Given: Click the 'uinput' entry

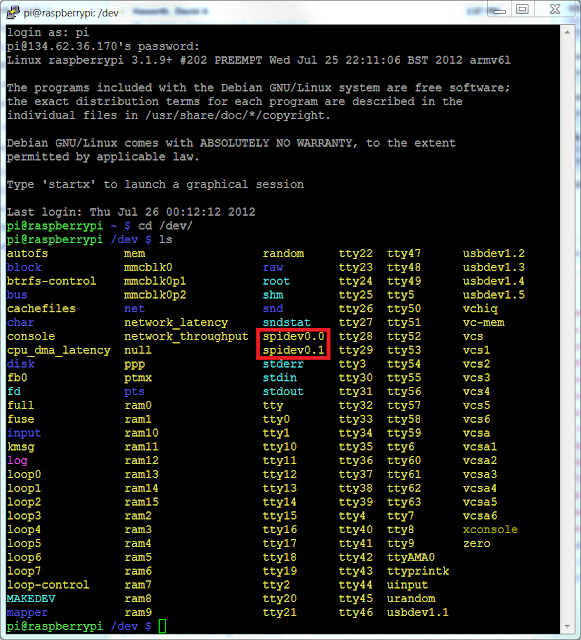Looking at the screenshot, I should pos(407,585).
